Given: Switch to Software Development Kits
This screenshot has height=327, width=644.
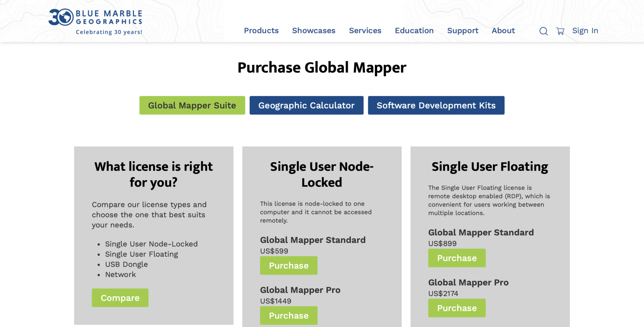Looking at the screenshot, I should (436, 105).
